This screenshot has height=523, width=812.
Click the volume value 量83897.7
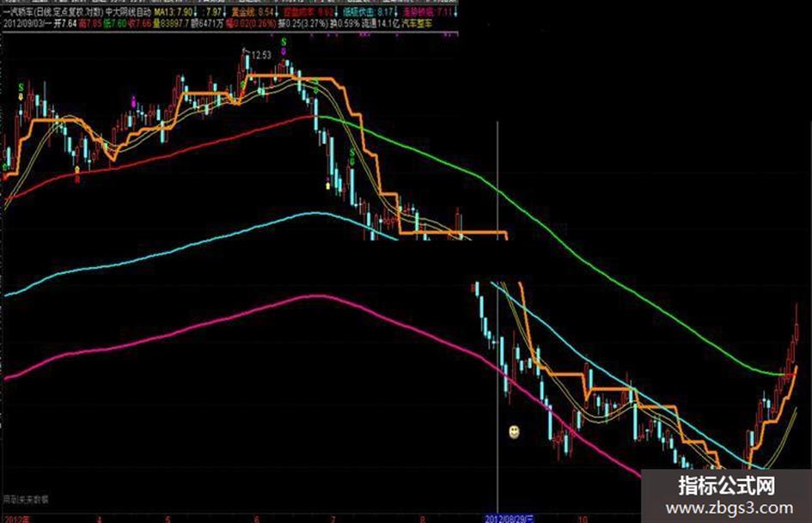(171, 23)
